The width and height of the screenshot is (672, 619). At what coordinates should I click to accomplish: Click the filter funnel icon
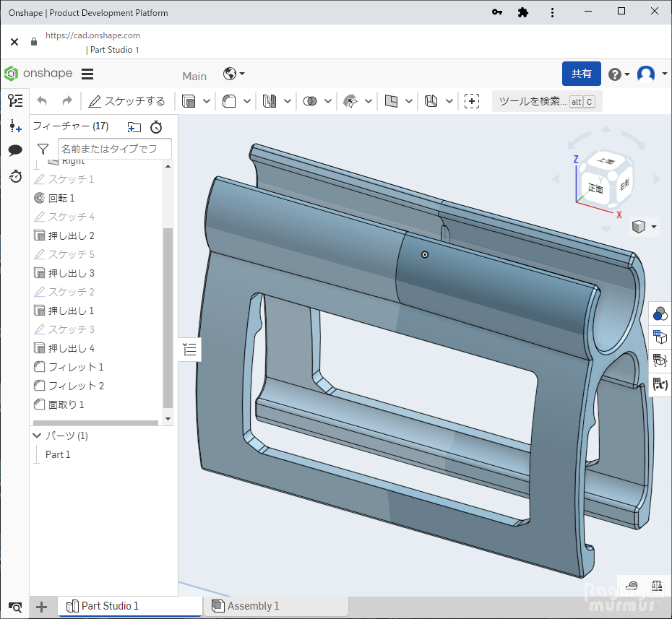43,149
